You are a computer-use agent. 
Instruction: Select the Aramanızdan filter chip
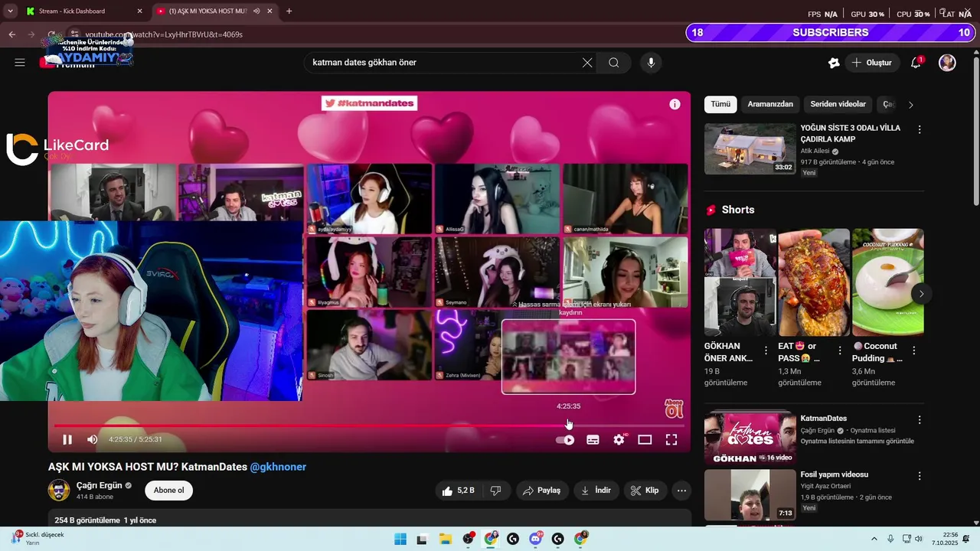pos(770,104)
